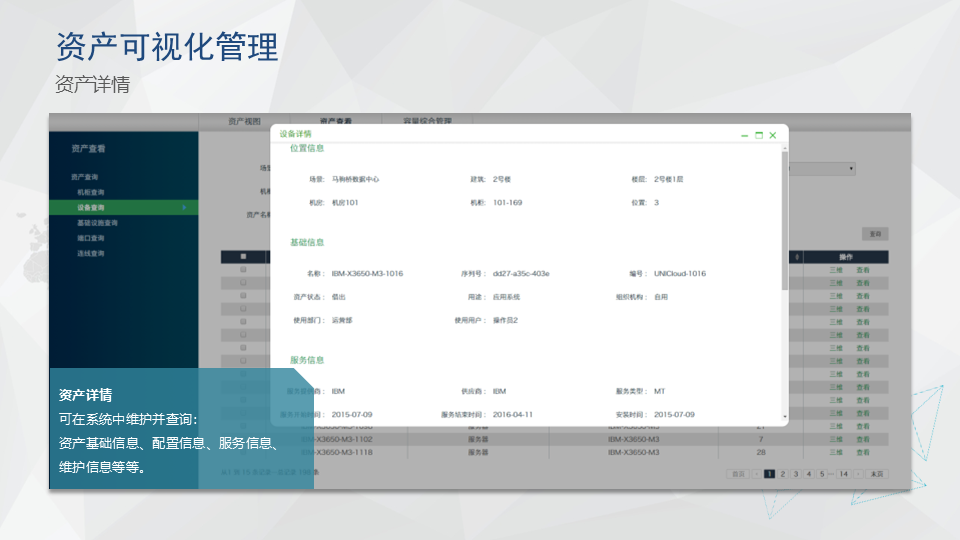Go to the next page with the right arrow
This screenshot has width=960, height=540.
[x=858, y=474]
